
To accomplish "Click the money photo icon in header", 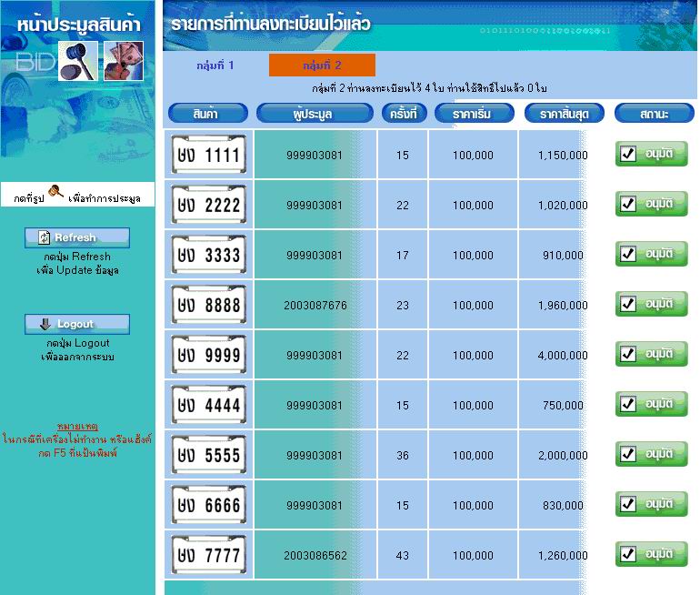I will coord(123,61).
